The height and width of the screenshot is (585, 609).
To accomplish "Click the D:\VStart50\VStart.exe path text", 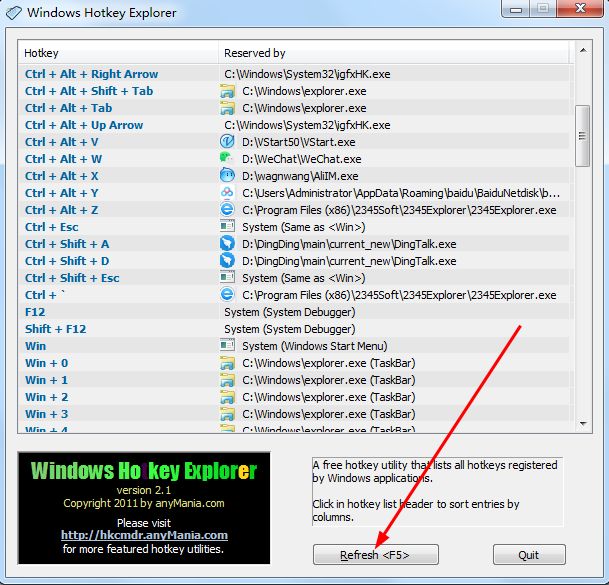I will [299, 142].
